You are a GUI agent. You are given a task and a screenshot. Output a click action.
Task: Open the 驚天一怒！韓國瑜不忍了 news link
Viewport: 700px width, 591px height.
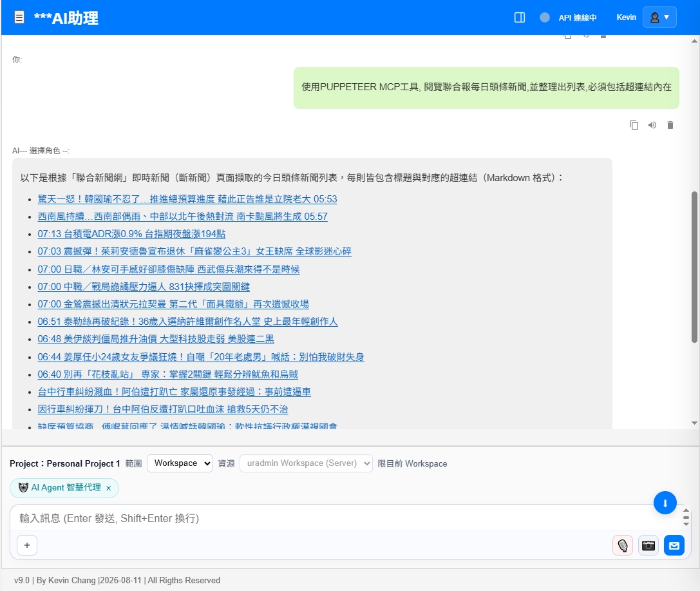click(x=187, y=199)
